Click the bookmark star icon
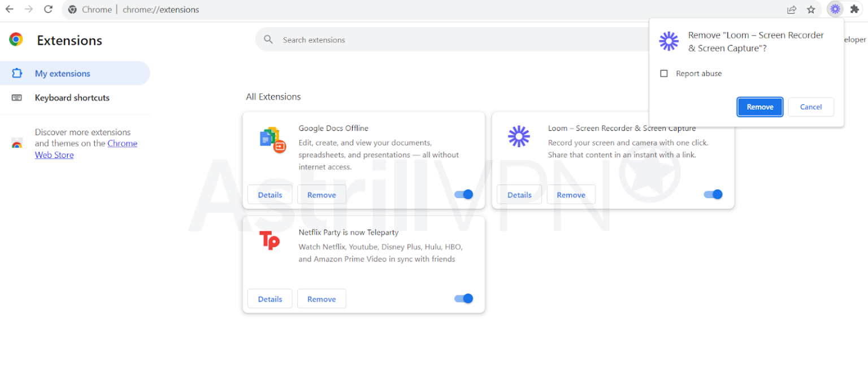 pyautogui.click(x=811, y=9)
